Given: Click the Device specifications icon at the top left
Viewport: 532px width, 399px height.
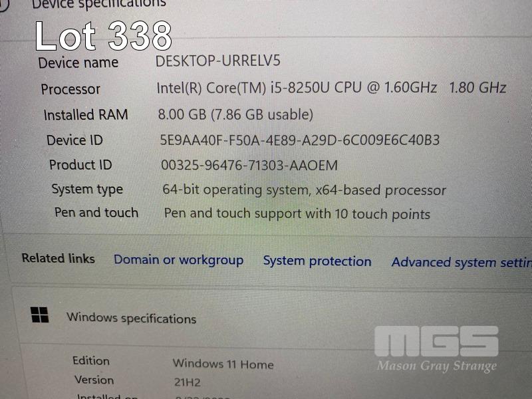Looking at the screenshot, I should (3, 5).
